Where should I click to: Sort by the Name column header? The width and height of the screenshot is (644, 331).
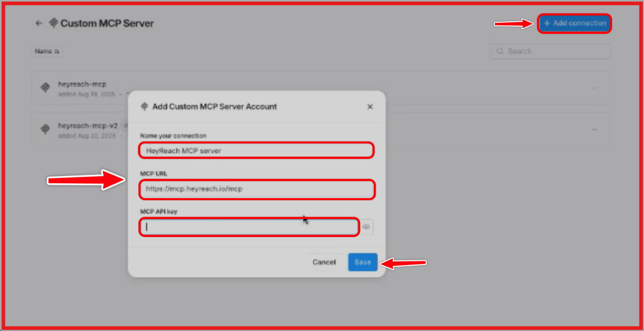(x=46, y=51)
